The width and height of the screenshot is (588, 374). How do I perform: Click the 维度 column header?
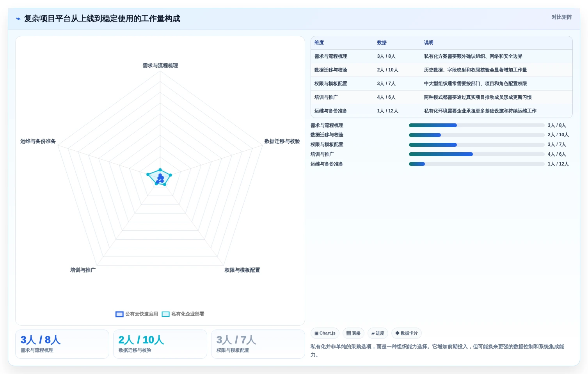319,43
